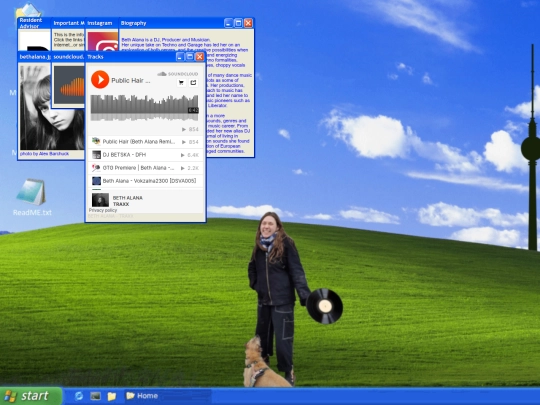Viewport: 540px width, 405px height.
Task: Click the SoundCloud logo link in player
Action: pyautogui.click(x=177, y=74)
